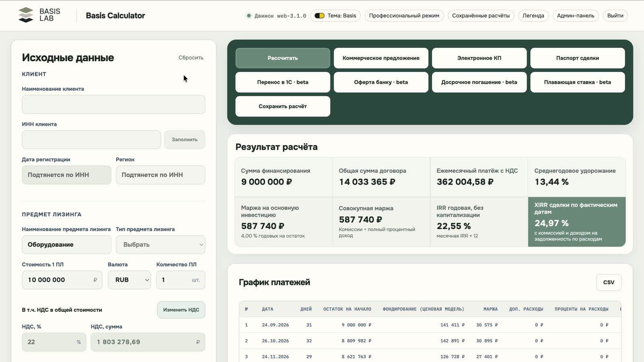Screen dimensions: 644x362
Task: Click the Изменить НДС button
Action: (181, 310)
